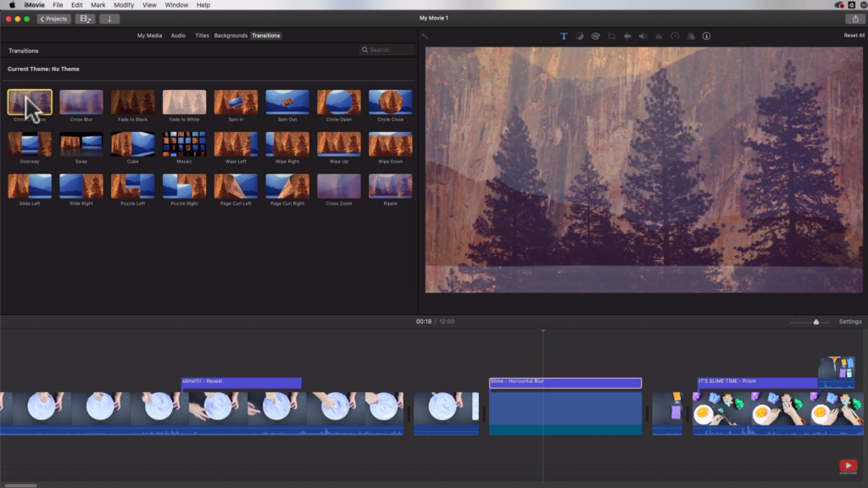Open the Window menu
The image size is (868, 488).
tap(176, 5)
